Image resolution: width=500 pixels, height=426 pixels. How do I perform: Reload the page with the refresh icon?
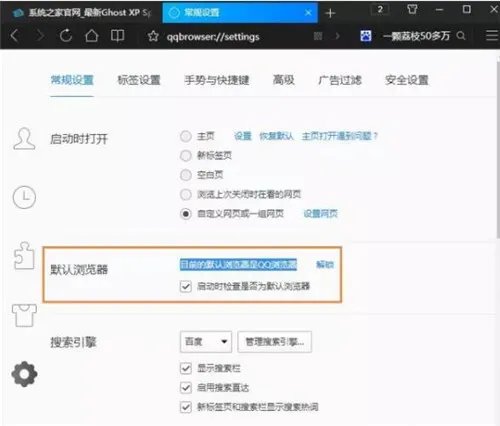pos(66,35)
